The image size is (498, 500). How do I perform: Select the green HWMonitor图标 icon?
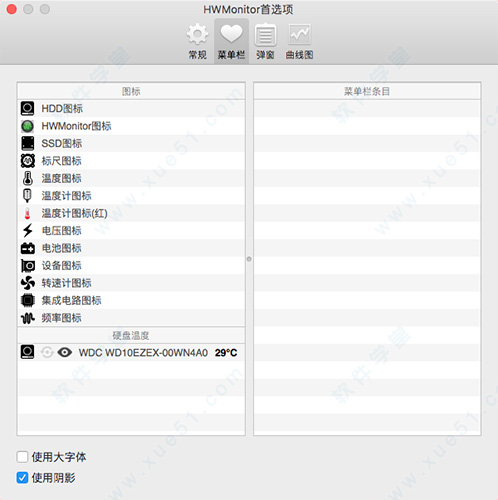coord(27,126)
